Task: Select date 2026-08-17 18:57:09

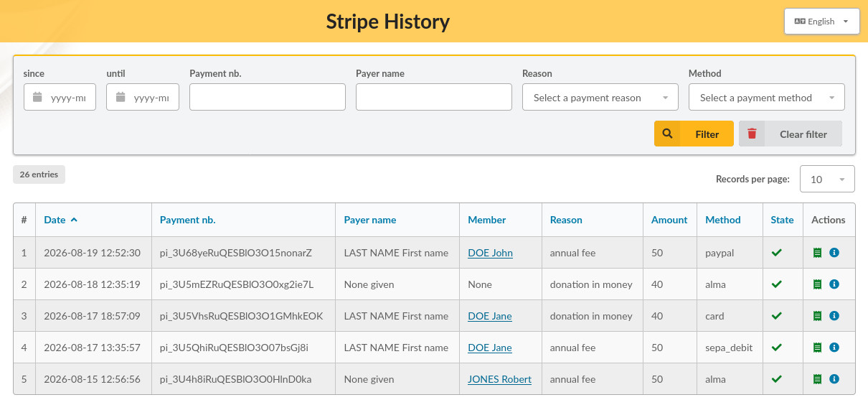Action: click(x=93, y=316)
